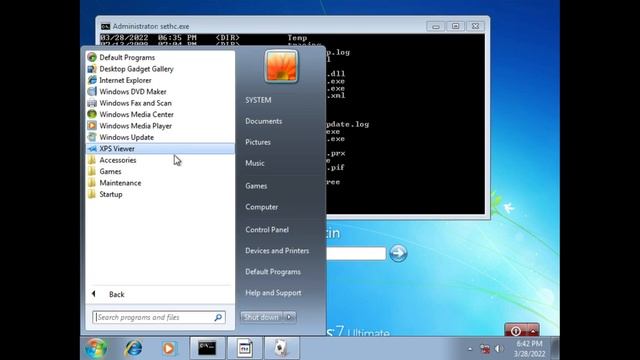
Task: Click the volume speaker tray icon
Action: [x=499, y=349]
